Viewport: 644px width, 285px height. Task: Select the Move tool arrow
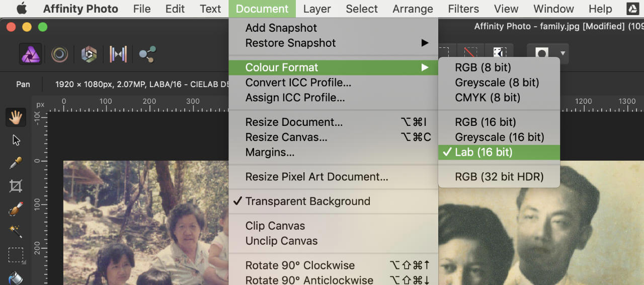[16, 140]
